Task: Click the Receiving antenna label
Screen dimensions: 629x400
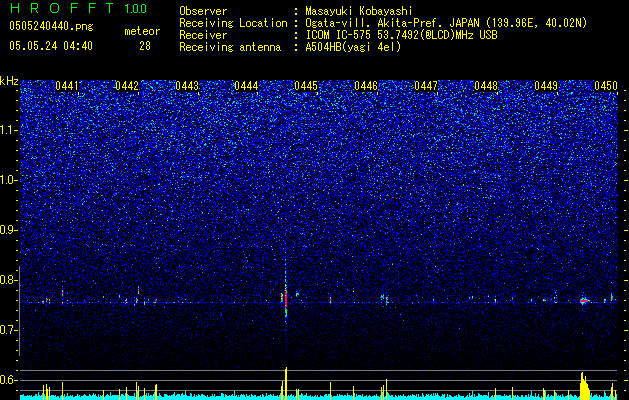Action: [230, 47]
